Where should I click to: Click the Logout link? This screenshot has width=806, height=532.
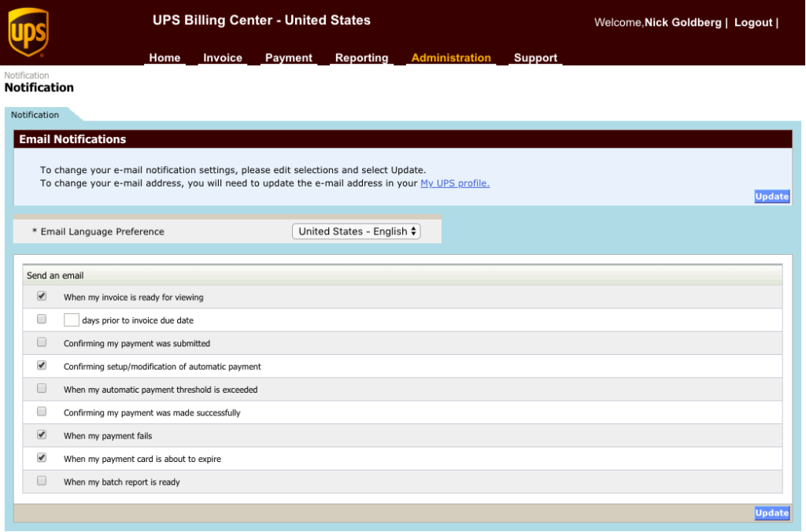[753, 23]
